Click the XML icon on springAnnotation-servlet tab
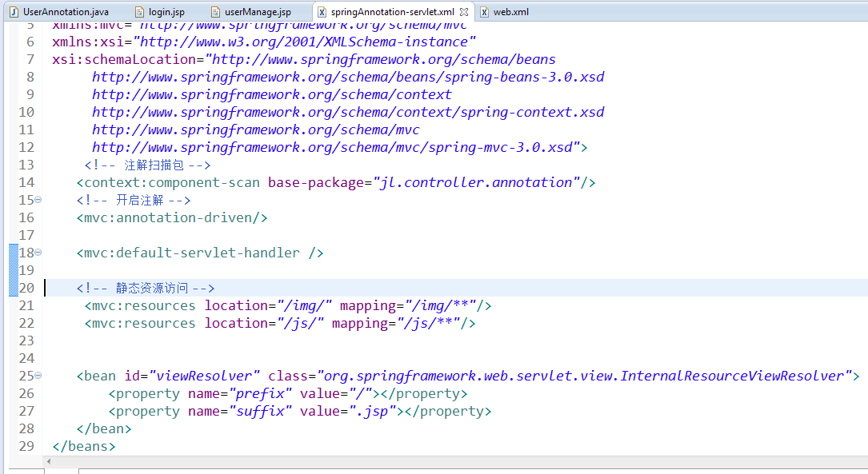The height and width of the screenshot is (474, 868). click(x=322, y=12)
